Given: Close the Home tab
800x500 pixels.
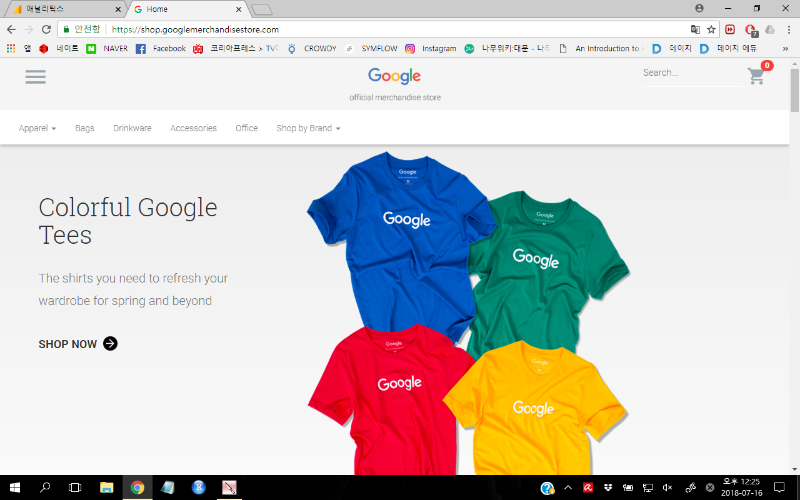Looking at the screenshot, I should coord(238,9).
